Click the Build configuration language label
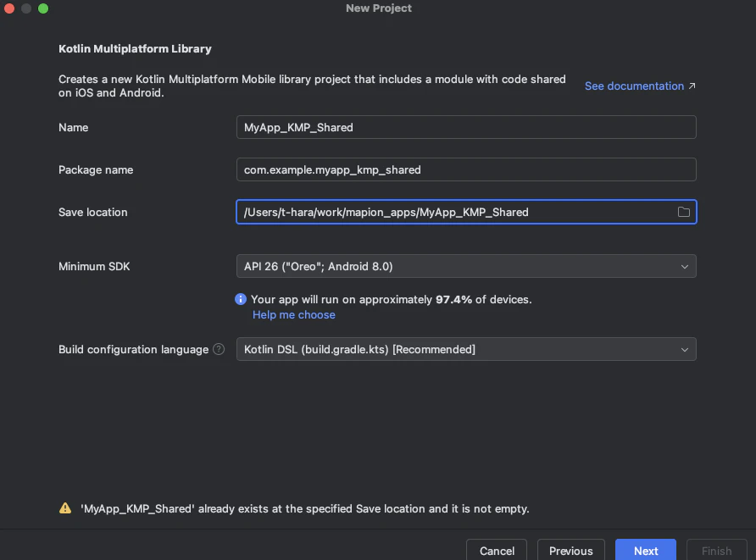756x560 pixels. tap(134, 349)
